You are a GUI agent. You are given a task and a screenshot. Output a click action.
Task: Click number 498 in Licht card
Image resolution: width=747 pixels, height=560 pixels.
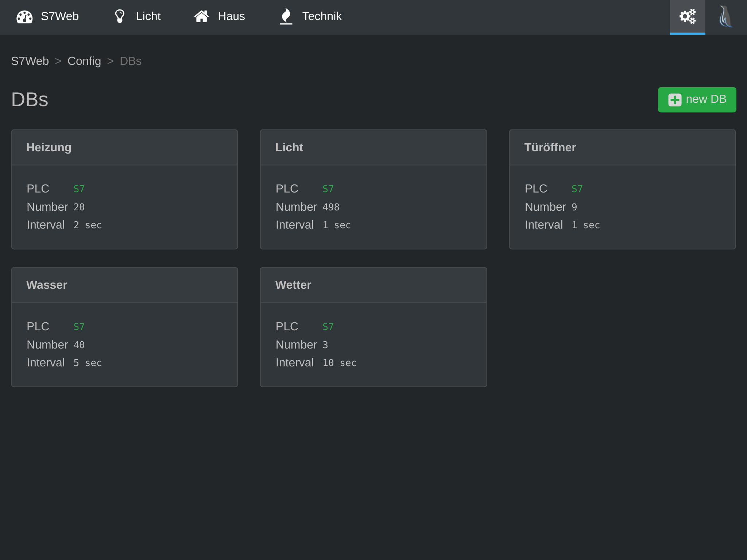coord(331,207)
